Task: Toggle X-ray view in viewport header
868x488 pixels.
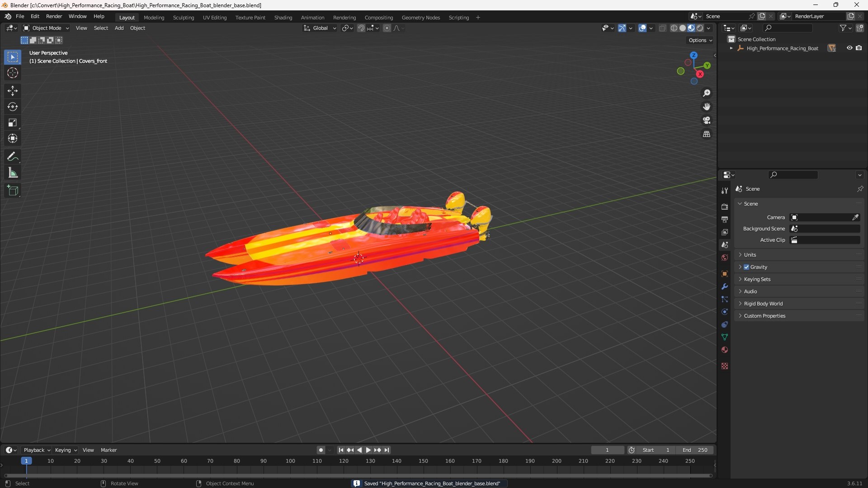Action: (663, 28)
